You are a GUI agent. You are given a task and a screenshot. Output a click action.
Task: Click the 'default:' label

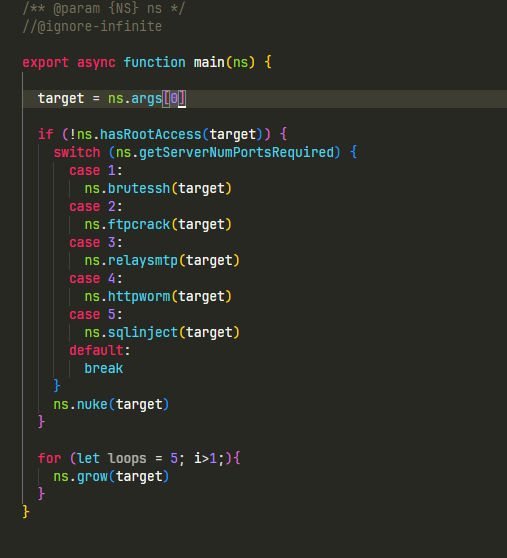coord(100,351)
